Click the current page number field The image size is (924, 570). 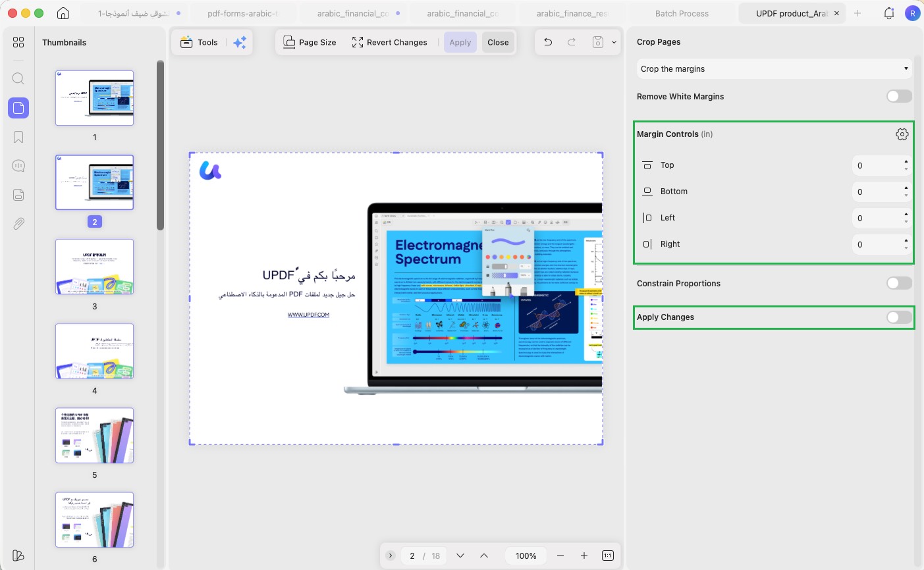(412, 556)
